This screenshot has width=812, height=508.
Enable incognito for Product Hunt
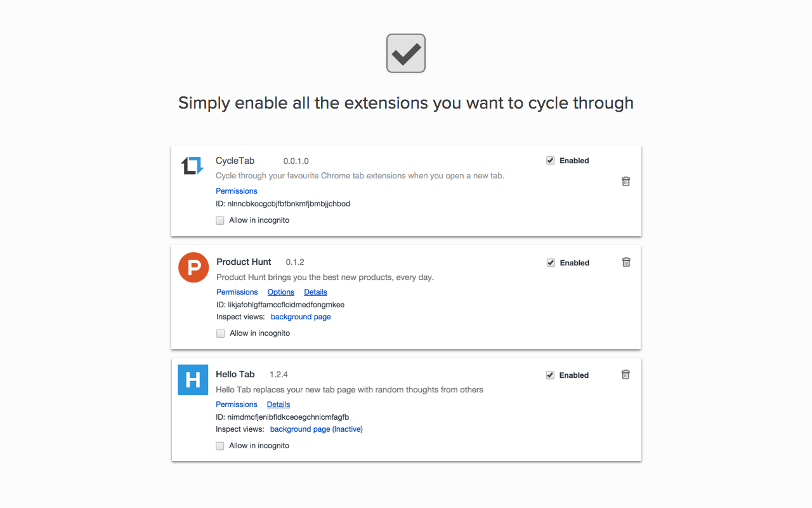point(221,333)
